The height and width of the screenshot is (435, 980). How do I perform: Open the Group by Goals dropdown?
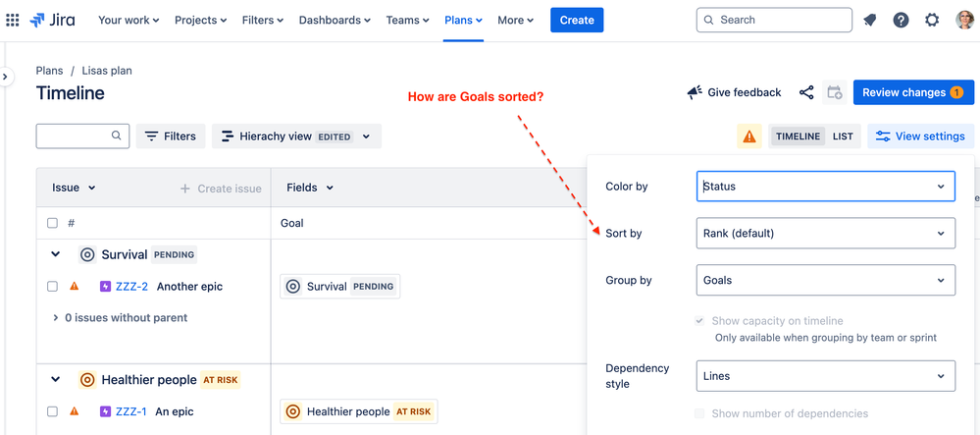826,281
